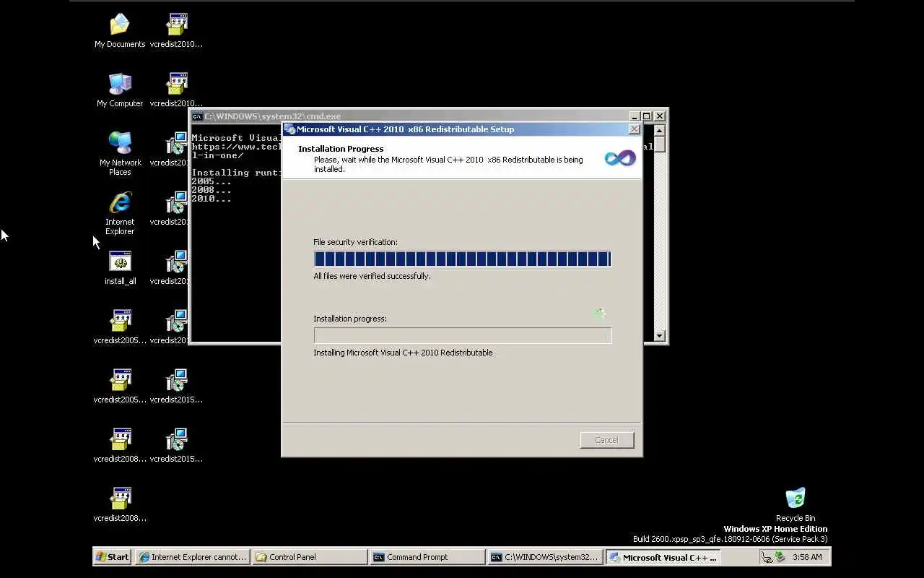Maximize the cmd.exe window

[647, 116]
